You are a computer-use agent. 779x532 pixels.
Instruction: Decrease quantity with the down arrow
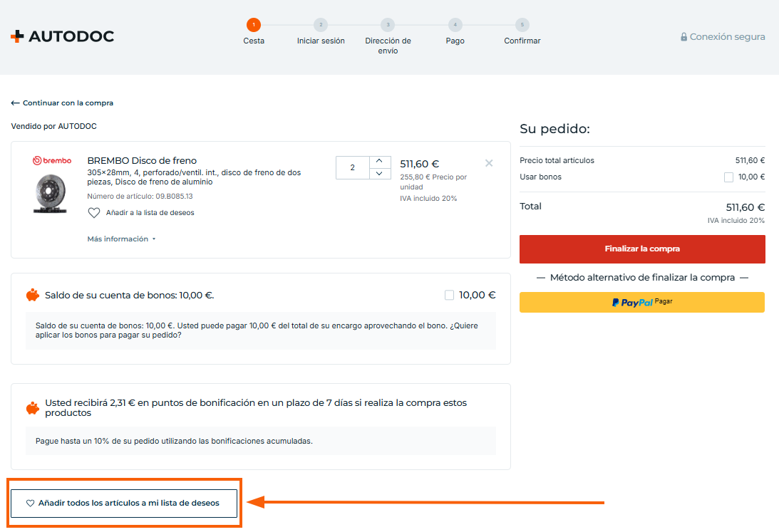(379, 173)
